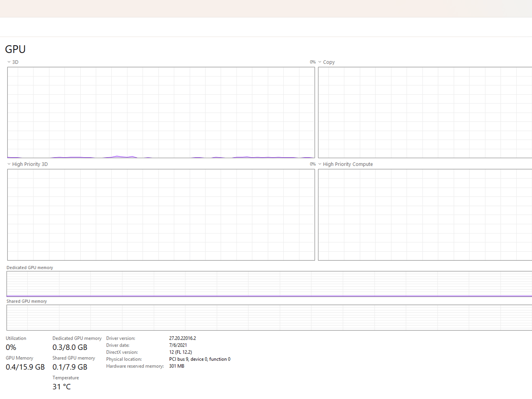Click the Shared GPU memory usage graph
Viewport: 532px width, 399px height.
pyautogui.click(x=269, y=318)
